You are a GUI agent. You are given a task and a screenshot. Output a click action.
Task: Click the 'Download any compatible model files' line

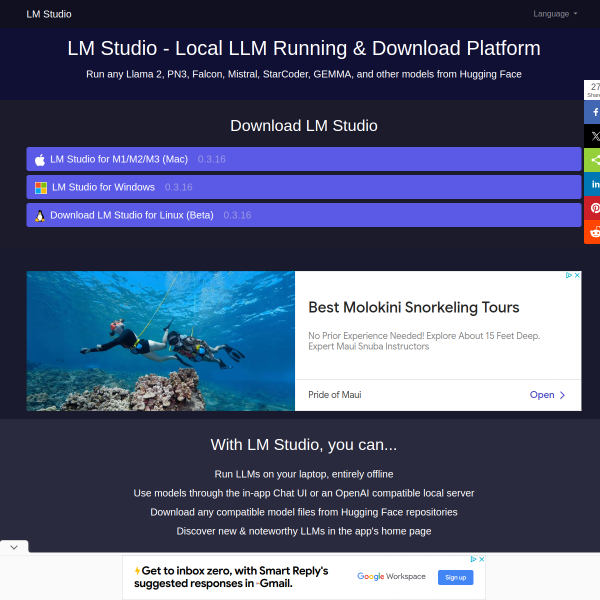[x=304, y=512]
